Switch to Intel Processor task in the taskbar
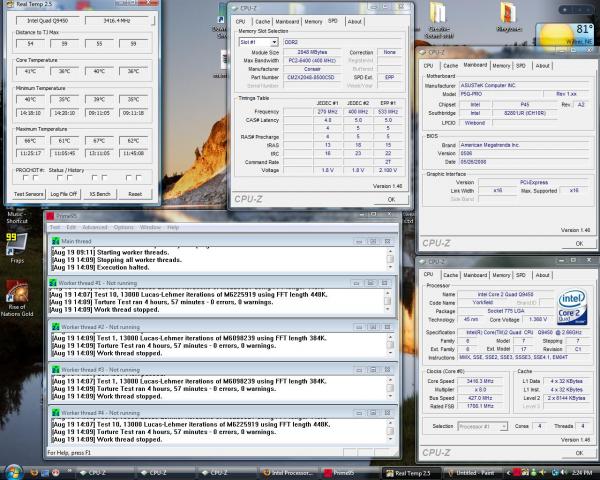Screen dimensions: 600x480 290,473
